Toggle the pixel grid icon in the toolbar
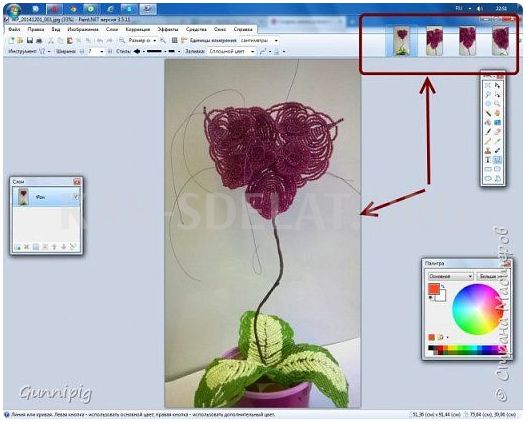 (174, 41)
